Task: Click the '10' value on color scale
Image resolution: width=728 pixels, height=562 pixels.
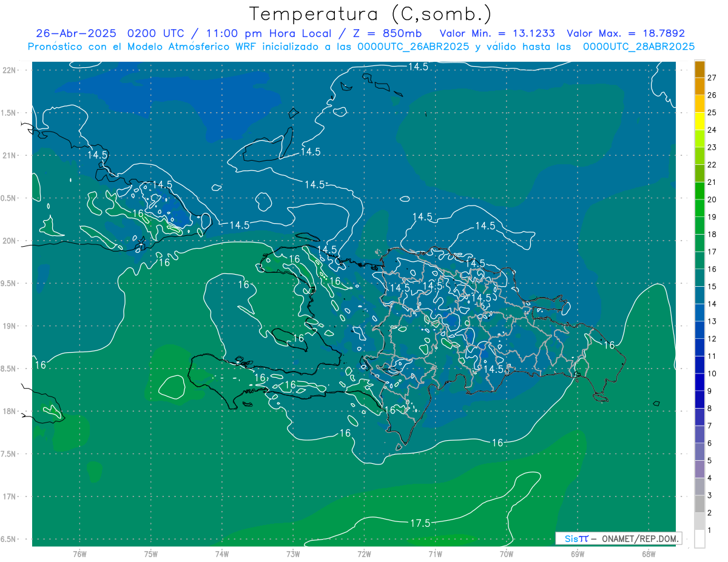Action: pyautogui.click(x=713, y=373)
